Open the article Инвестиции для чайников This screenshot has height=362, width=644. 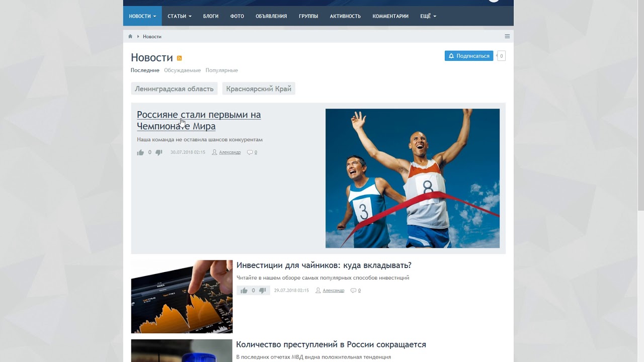pos(324,265)
